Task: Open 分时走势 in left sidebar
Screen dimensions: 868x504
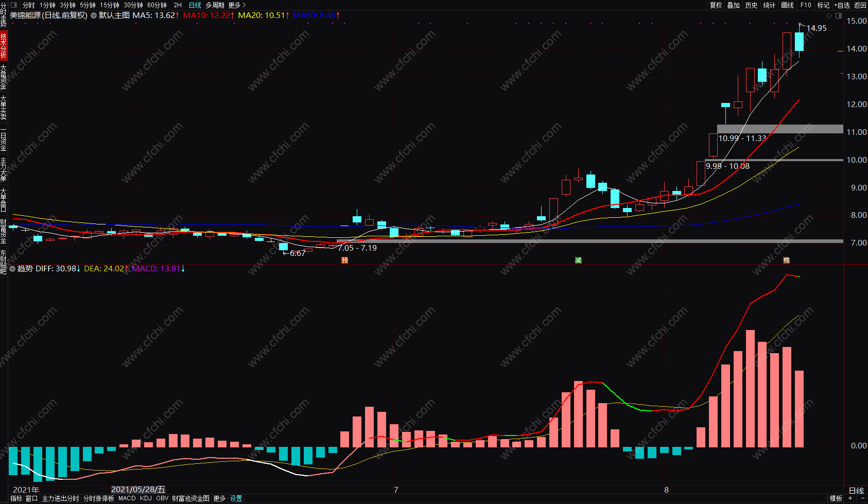Action: pos(4,15)
